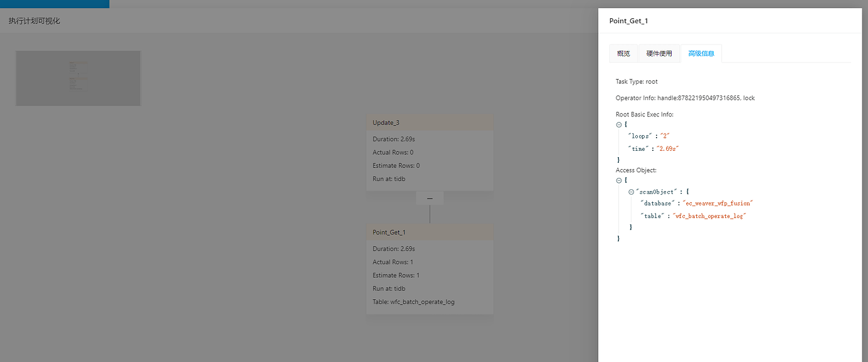Switch to the 概览 tab
This screenshot has height=362, width=868.
click(x=623, y=53)
